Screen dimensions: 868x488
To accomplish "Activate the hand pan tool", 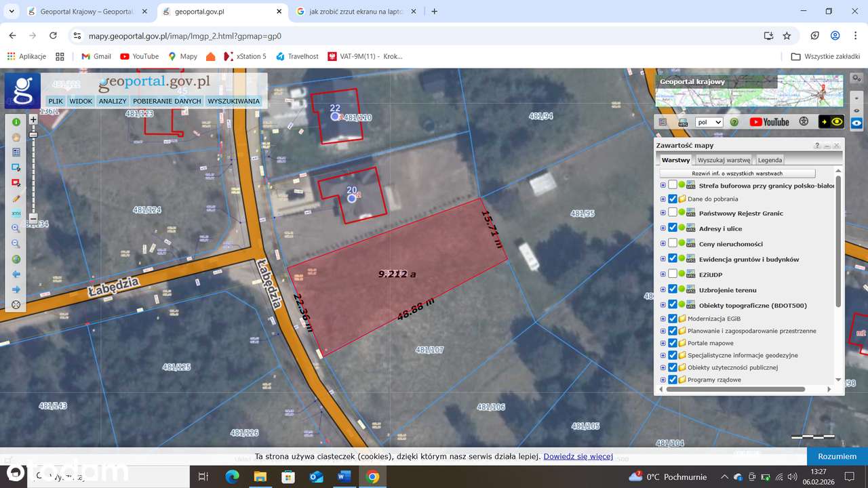I will pos(16,137).
